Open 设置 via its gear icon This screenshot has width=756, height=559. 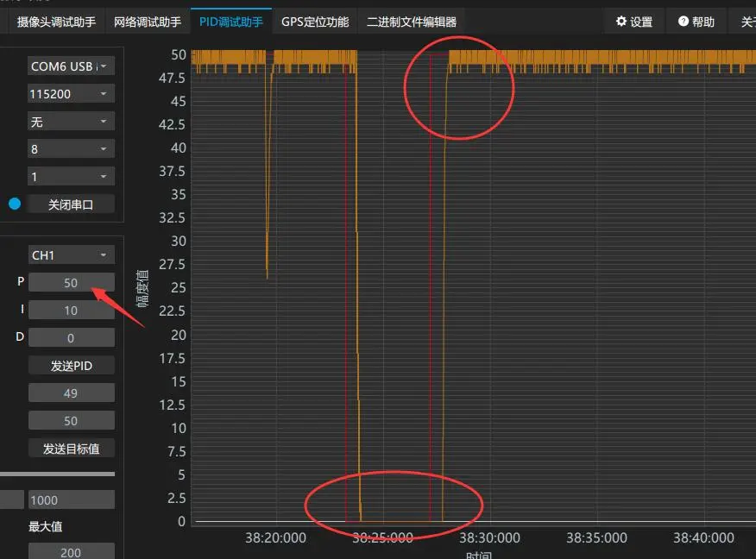coord(621,22)
